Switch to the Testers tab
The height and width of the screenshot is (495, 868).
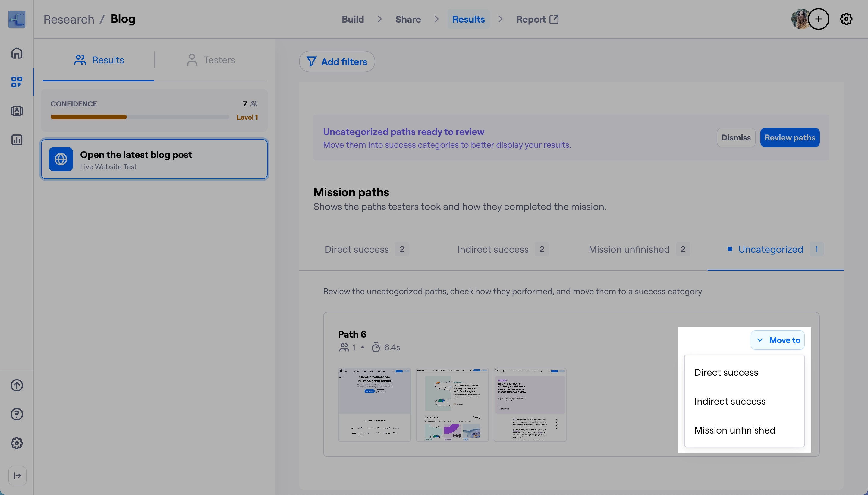coord(211,60)
